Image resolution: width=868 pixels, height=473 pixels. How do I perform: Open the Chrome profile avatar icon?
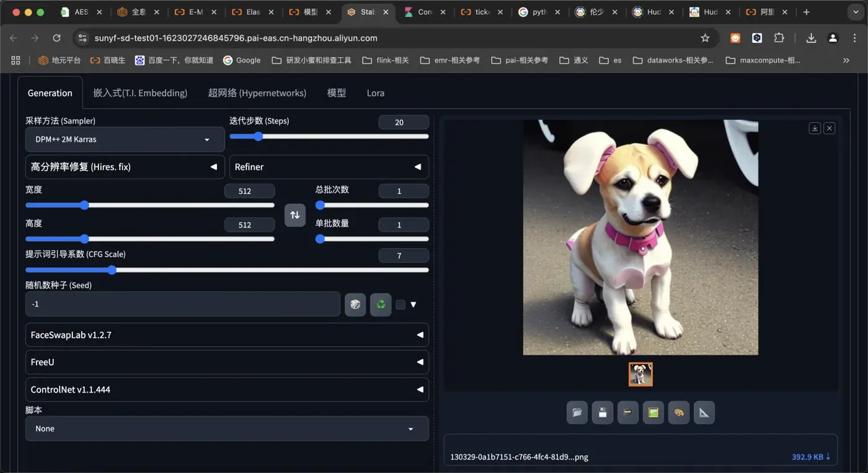[833, 38]
